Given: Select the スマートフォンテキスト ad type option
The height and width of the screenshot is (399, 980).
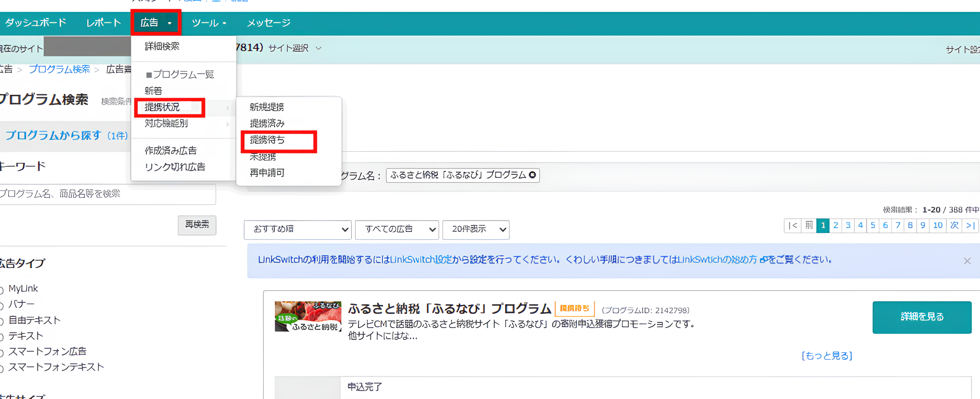Looking at the screenshot, I should [x=2, y=368].
